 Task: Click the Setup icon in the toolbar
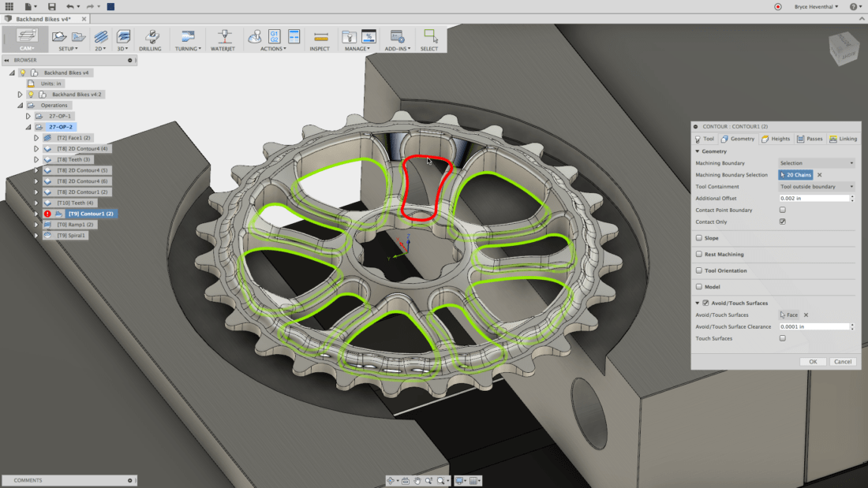click(61, 38)
